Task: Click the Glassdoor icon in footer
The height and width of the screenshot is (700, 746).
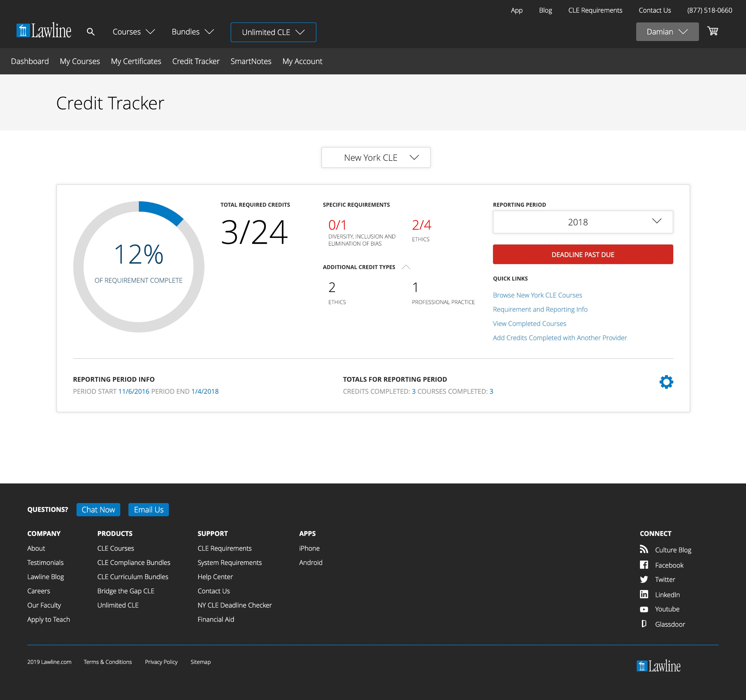Action: pos(644,624)
